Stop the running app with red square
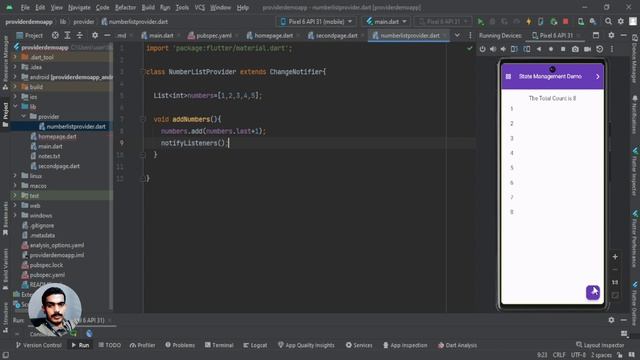The height and width of the screenshot is (360, 640). [566, 22]
